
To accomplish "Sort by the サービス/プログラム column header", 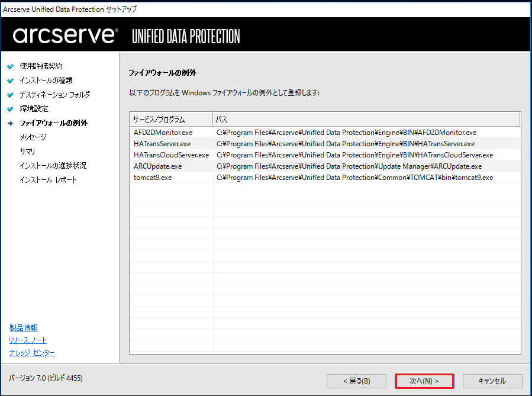I will tap(172, 120).
